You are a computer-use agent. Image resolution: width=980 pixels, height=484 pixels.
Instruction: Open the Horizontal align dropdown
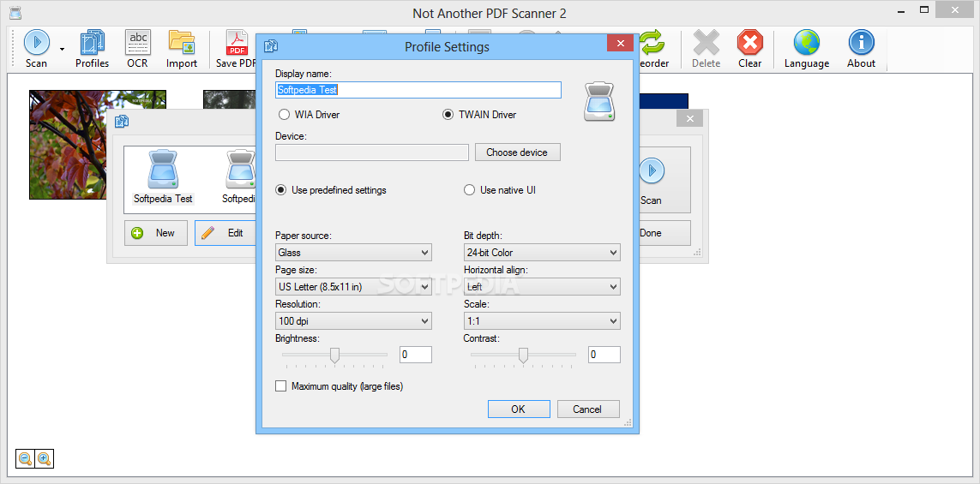pyautogui.click(x=542, y=287)
